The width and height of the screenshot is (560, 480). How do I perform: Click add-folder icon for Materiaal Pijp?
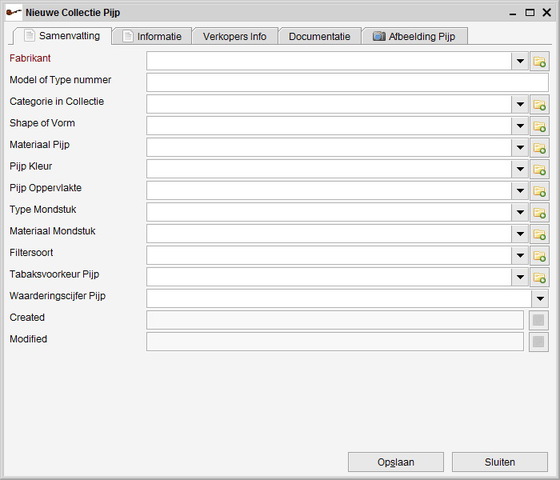click(x=539, y=148)
